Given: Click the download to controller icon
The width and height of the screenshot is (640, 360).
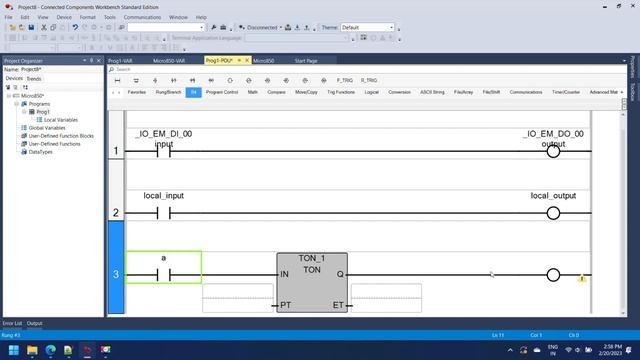Looking at the screenshot, I should pos(298,27).
